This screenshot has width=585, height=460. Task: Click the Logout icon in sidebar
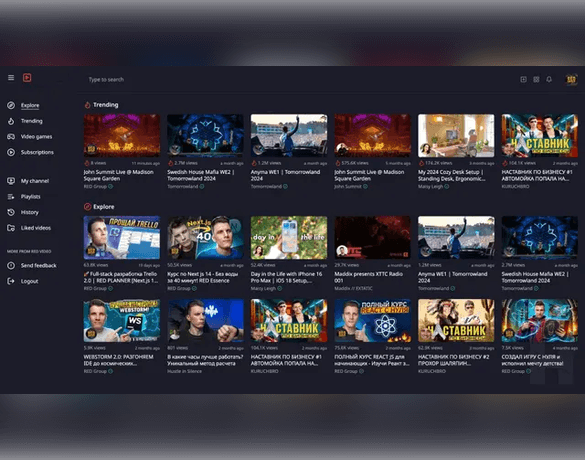pyautogui.click(x=11, y=281)
